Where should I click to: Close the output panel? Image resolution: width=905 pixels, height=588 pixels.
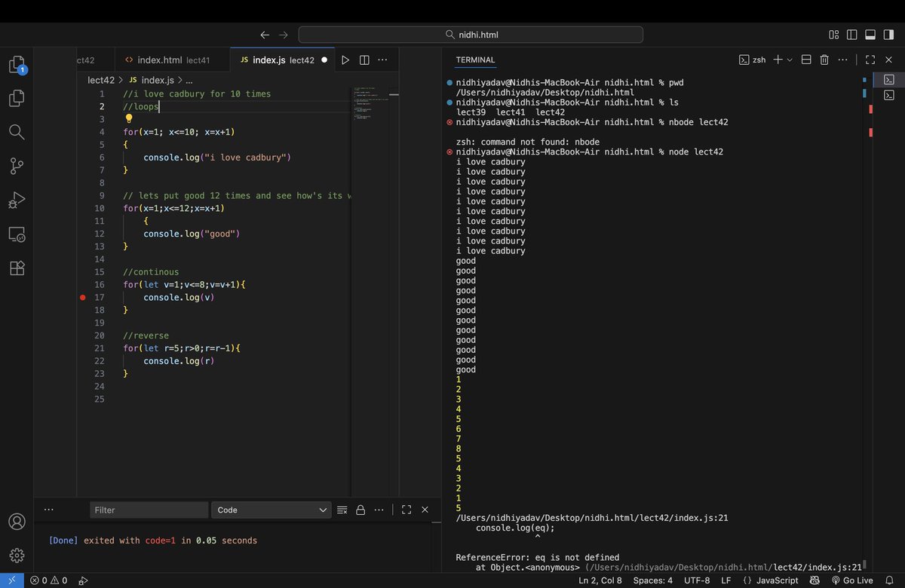click(x=425, y=510)
